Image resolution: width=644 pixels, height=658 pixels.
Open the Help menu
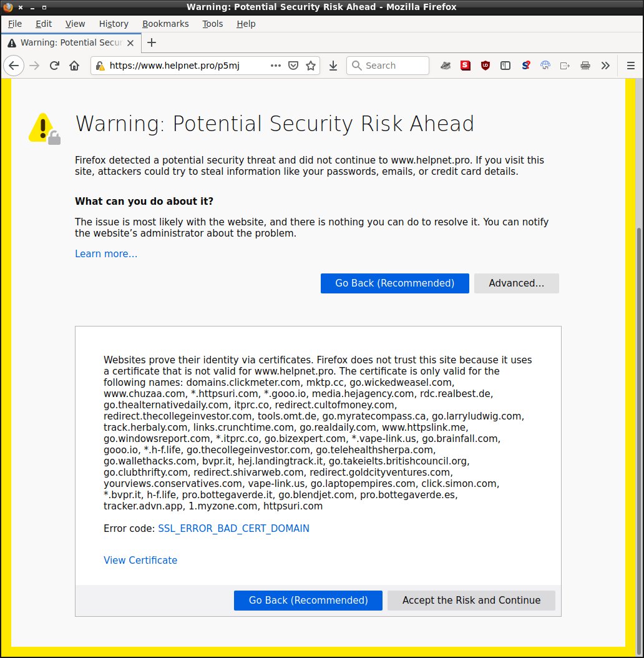(x=246, y=24)
